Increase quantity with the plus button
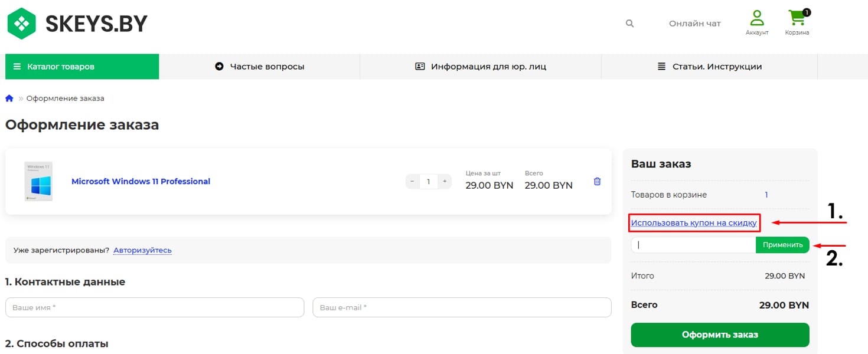 pyautogui.click(x=445, y=182)
